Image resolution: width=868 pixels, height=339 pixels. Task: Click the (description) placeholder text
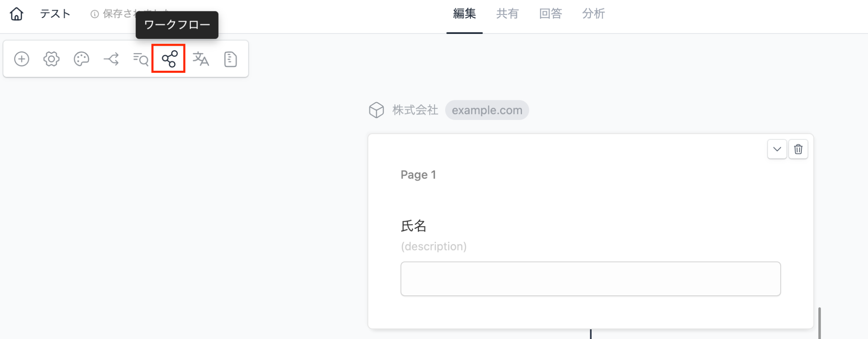(x=434, y=247)
